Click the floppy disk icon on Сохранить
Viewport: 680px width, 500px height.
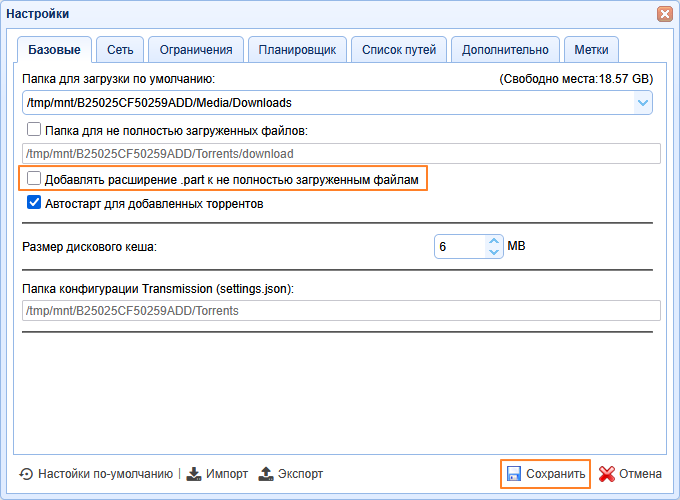click(x=513, y=474)
